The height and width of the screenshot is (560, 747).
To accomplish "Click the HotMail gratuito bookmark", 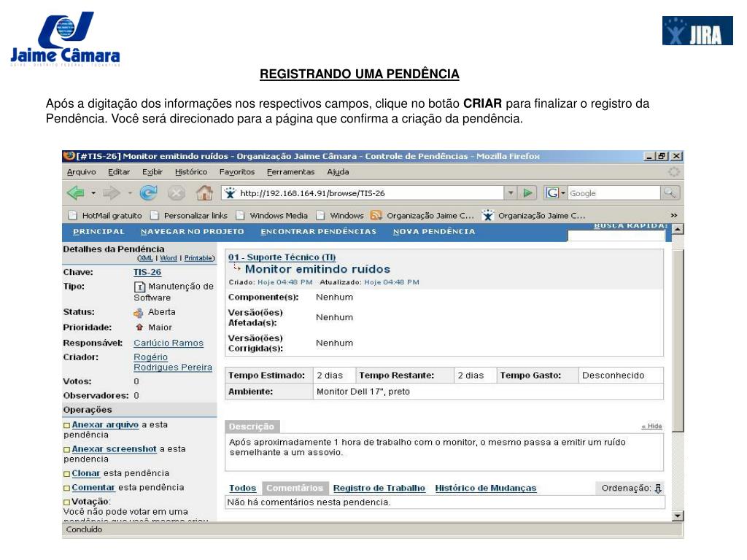I will [105, 216].
